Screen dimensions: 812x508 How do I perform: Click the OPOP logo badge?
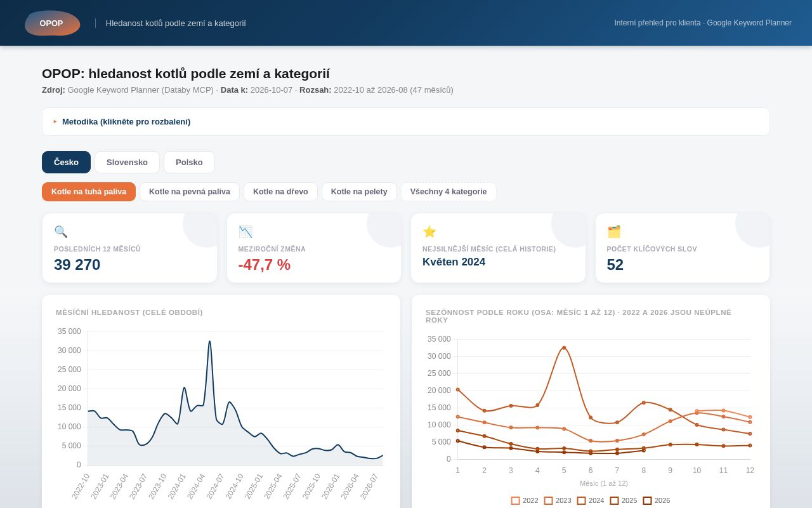(x=52, y=23)
